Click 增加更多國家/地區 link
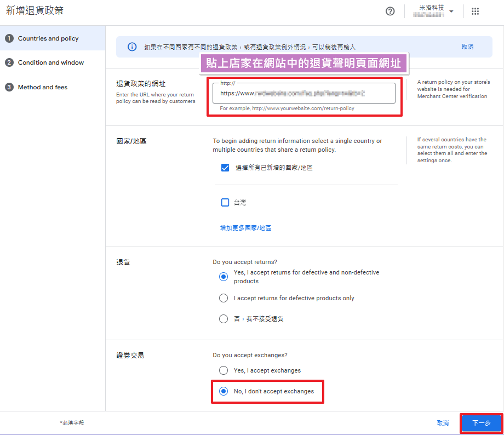Image resolution: width=504 pixels, height=435 pixels. click(245, 228)
